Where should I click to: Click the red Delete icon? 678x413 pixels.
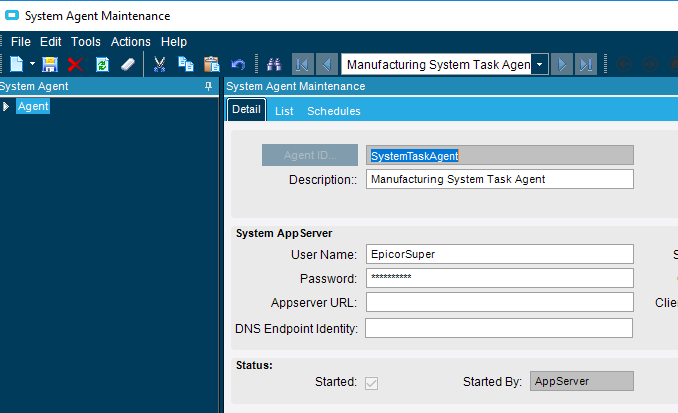coord(75,64)
